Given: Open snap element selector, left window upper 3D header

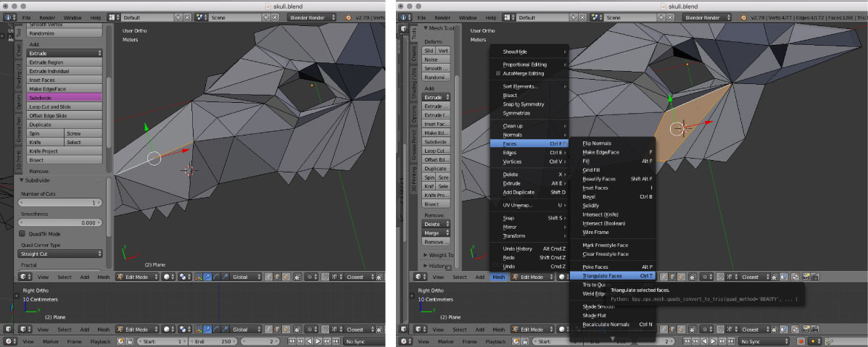Looking at the screenshot, I should pos(336,277).
